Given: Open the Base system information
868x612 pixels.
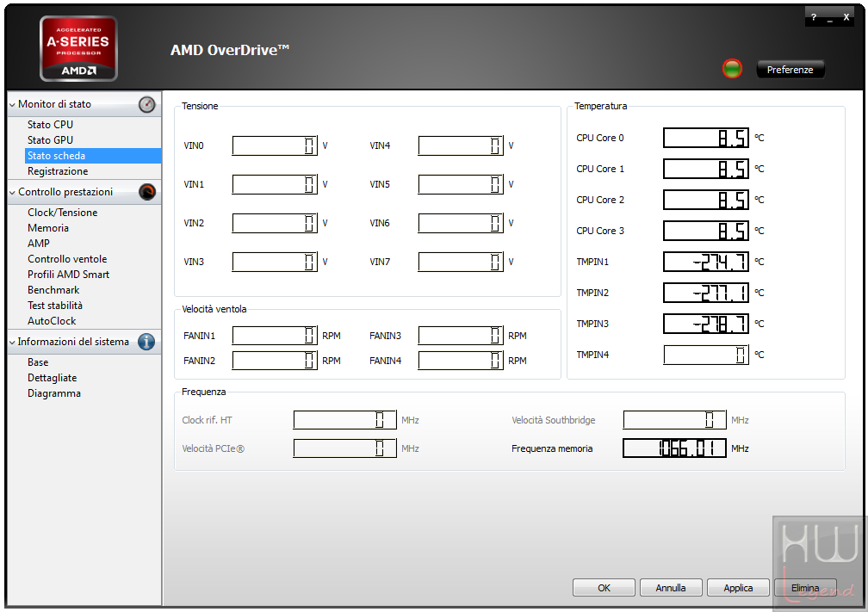Looking at the screenshot, I should point(38,362).
